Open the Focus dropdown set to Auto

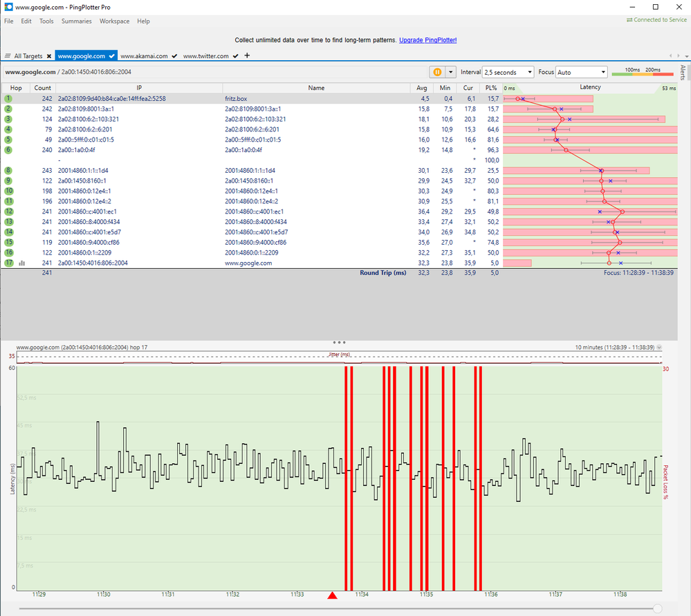click(x=581, y=71)
